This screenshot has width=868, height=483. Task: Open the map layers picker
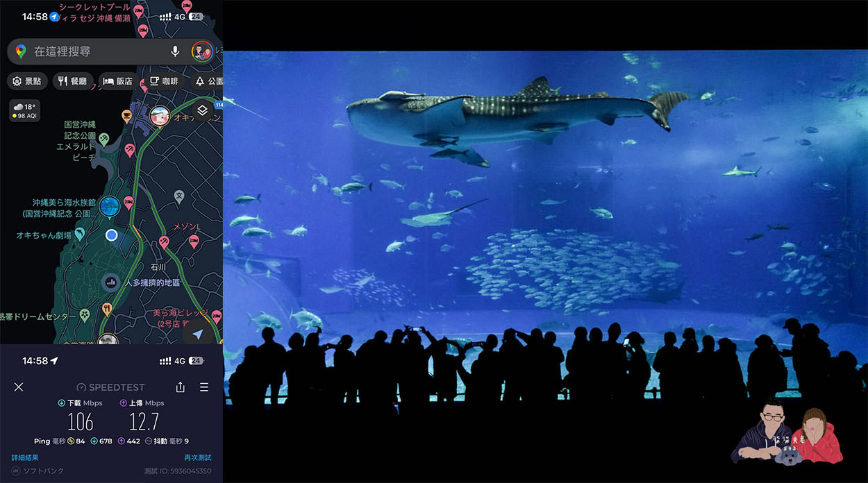[x=203, y=110]
